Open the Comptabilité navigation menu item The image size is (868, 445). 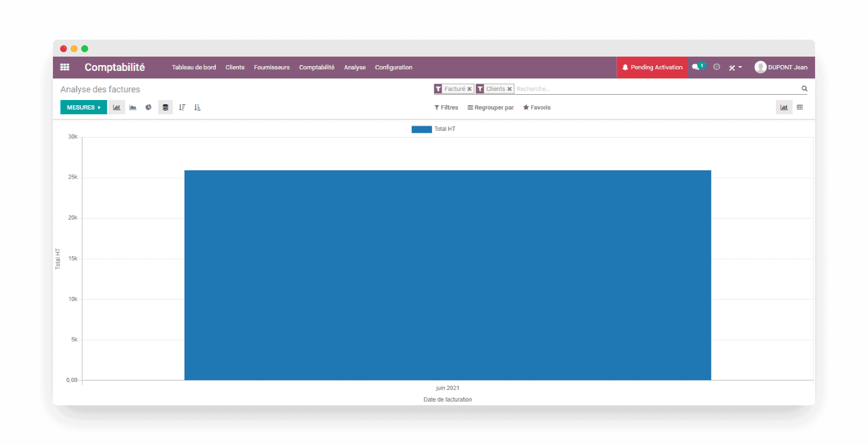tap(317, 67)
